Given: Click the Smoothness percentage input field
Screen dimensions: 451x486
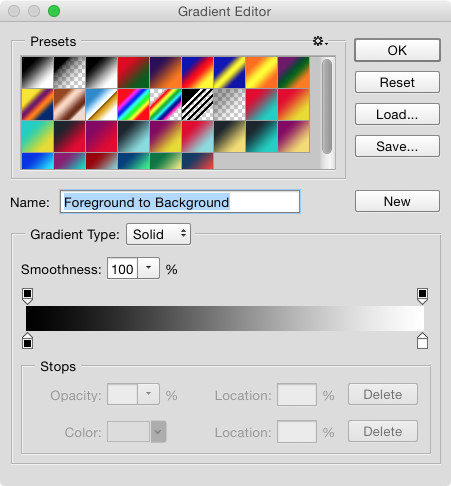Looking at the screenshot, I should click(x=122, y=268).
